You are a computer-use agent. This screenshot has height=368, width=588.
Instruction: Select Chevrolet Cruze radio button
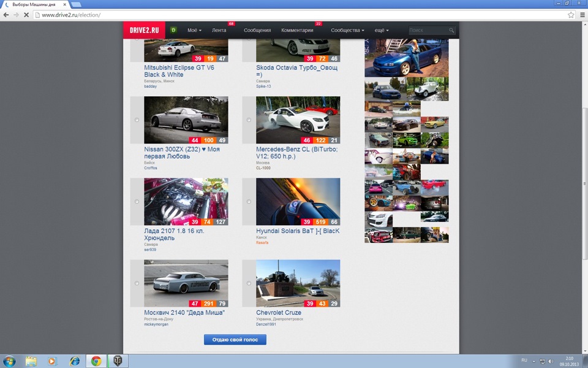point(249,283)
